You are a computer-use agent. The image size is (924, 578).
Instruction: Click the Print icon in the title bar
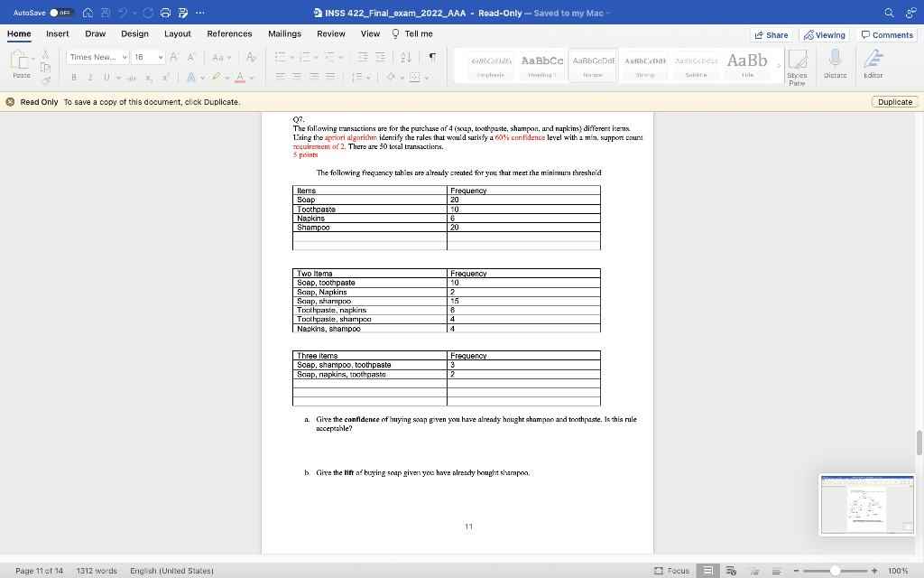point(163,13)
